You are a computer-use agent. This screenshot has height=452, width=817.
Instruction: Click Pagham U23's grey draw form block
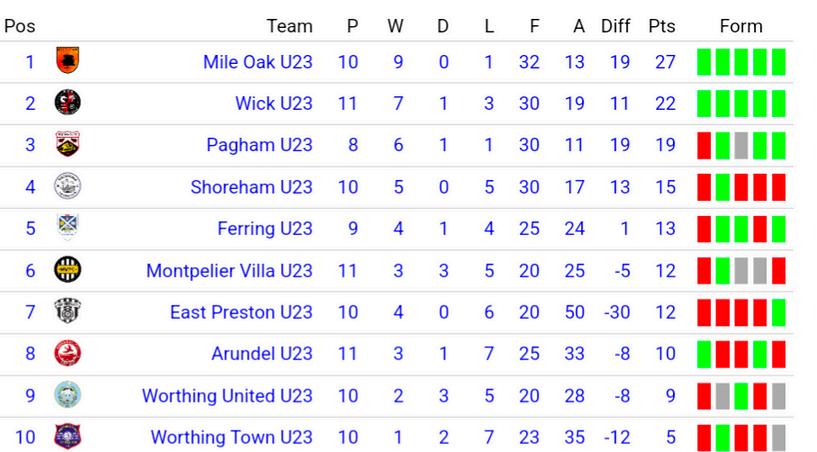pos(741,145)
